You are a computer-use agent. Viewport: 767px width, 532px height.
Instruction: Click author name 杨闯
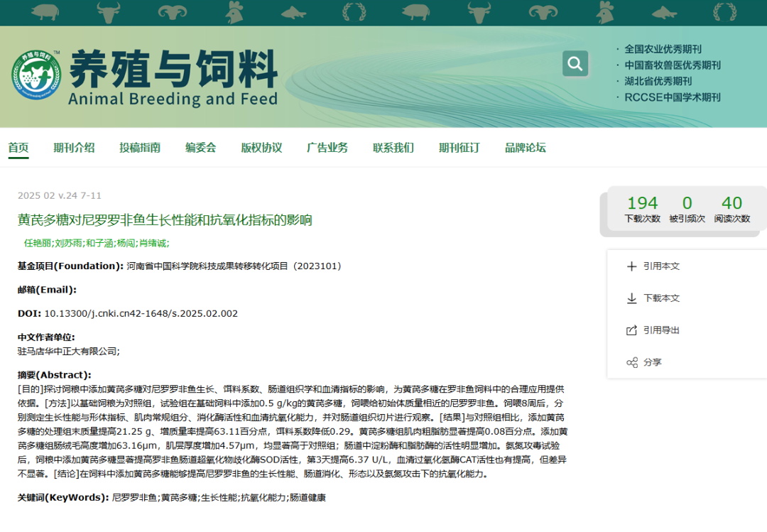(x=126, y=243)
